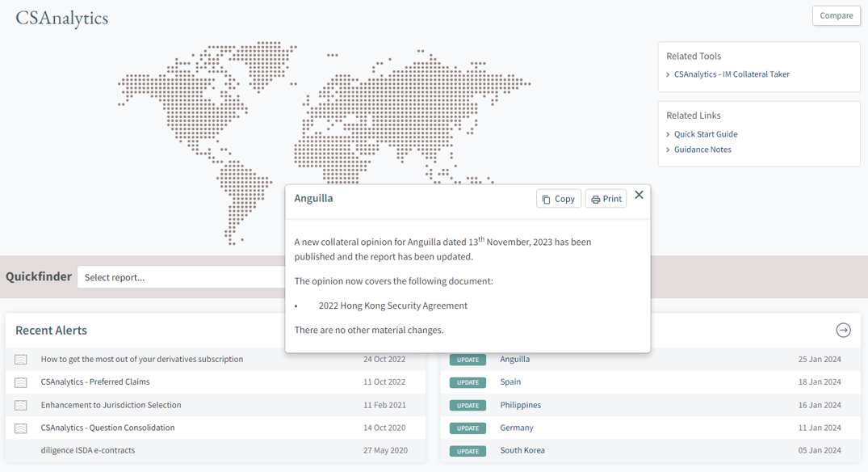Click the circled arrow icon for more updates
This screenshot has height=472, width=868.
843,330
